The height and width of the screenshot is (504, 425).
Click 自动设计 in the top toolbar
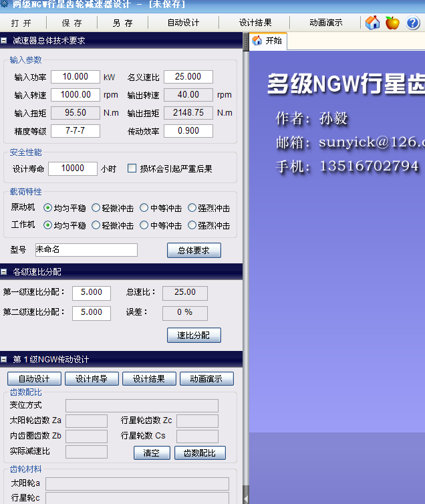point(183,23)
